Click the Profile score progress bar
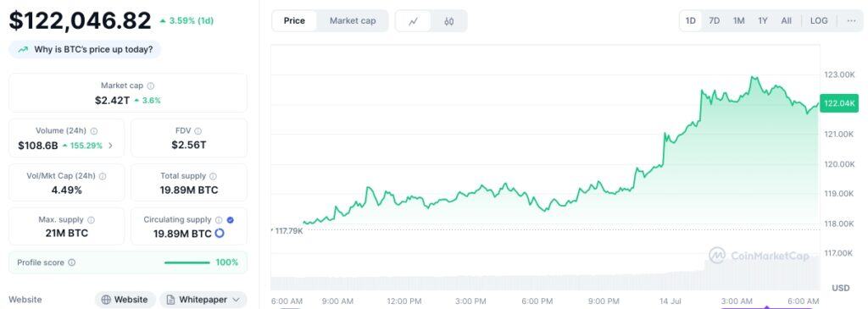Screen dimensions: 868x309 click(187, 262)
